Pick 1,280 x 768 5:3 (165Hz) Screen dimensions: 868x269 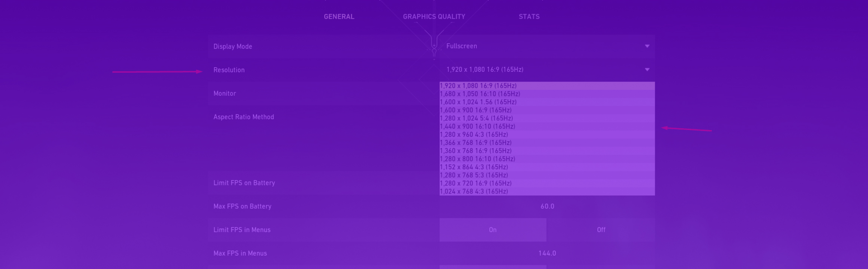point(547,175)
